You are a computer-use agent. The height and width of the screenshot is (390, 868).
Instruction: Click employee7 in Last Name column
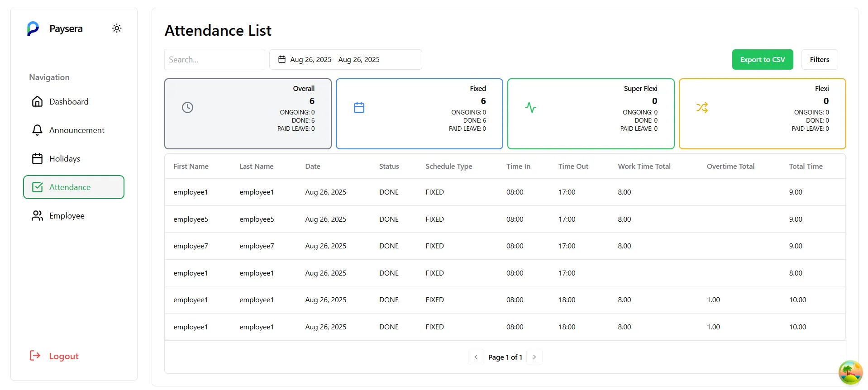coord(257,246)
